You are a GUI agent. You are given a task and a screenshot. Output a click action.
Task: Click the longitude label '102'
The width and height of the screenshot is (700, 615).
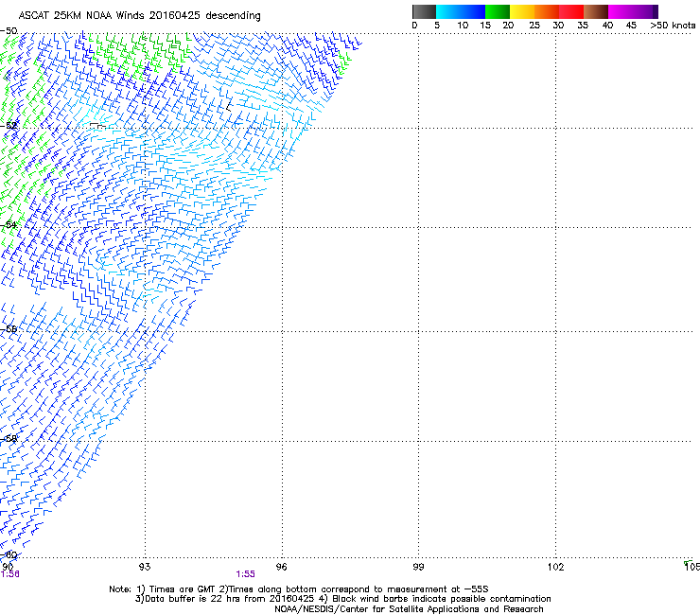pyautogui.click(x=555, y=567)
